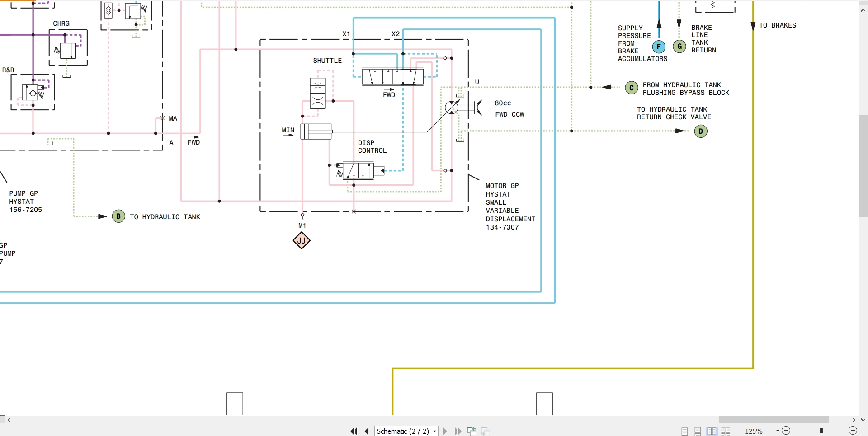Screen dimensions: 868x436
Task: Click the MA port label
Action: [x=173, y=118]
